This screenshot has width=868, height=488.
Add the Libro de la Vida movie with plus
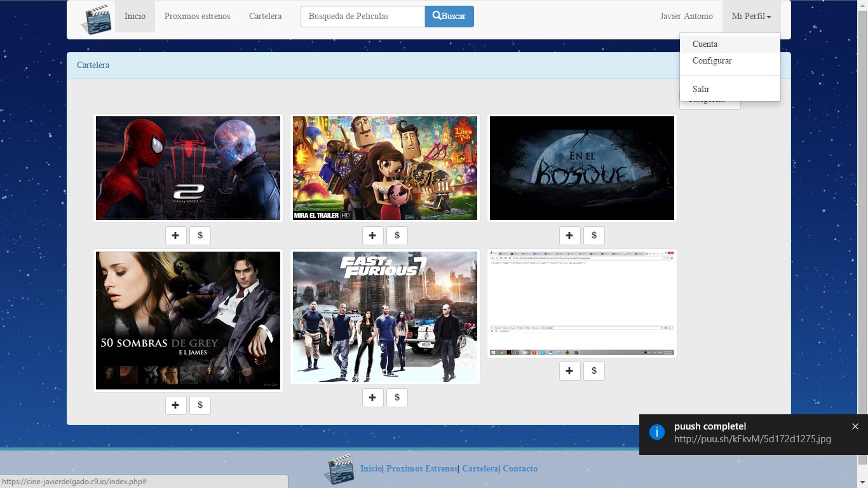pos(373,236)
